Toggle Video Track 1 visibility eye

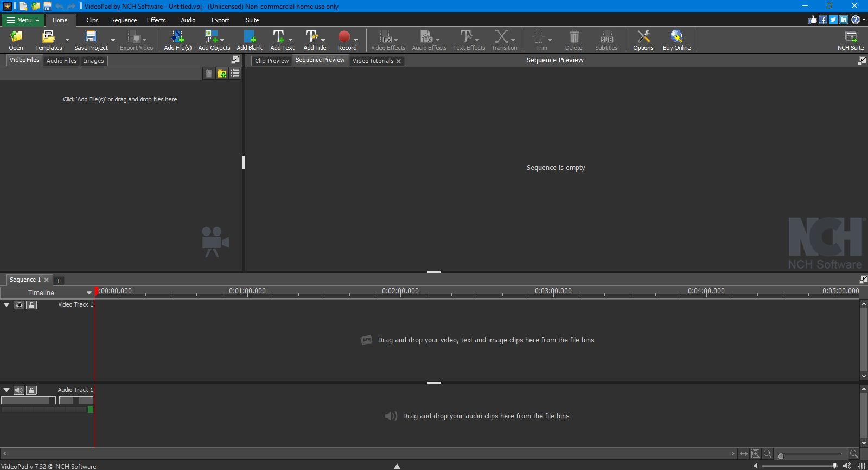point(19,305)
